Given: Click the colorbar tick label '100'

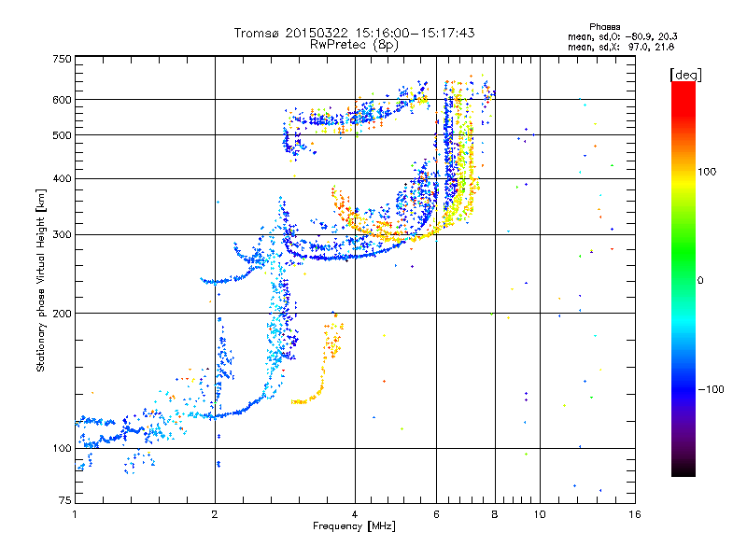Looking at the screenshot, I should (x=707, y=172).
